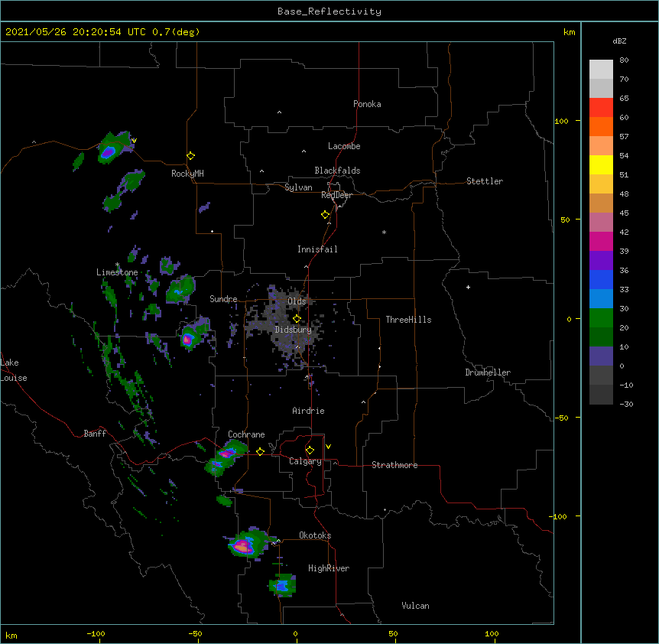Click the yellow diamond marker near RockyMH

(x=191, y=156)
